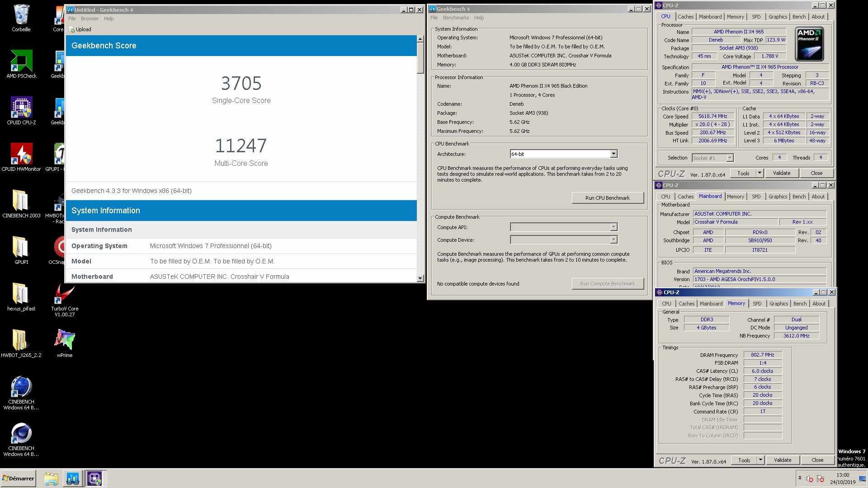The image size is (868, 488).
Task: Click Validate in top CPU-Z window
Action: (x=782, y=173)
